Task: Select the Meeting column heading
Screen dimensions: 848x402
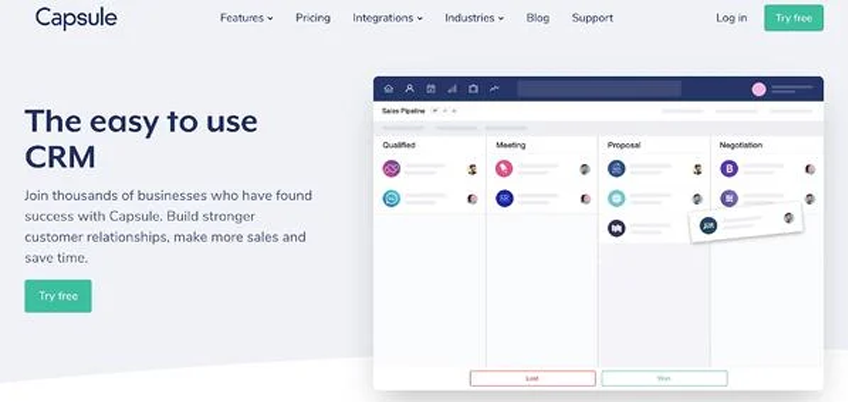Action: 511,145
